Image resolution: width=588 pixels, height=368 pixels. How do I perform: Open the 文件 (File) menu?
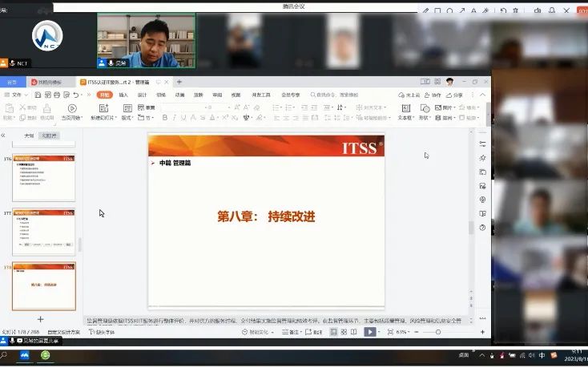[x=16, y=95]
